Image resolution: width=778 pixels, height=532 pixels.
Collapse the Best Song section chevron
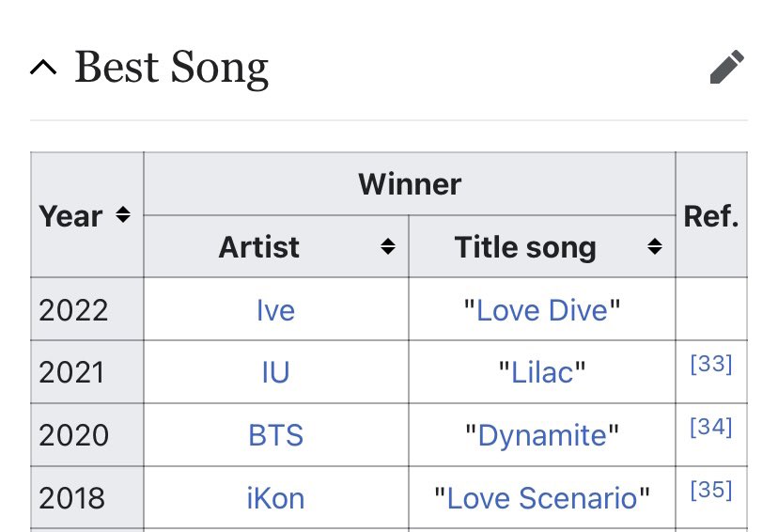43,67
